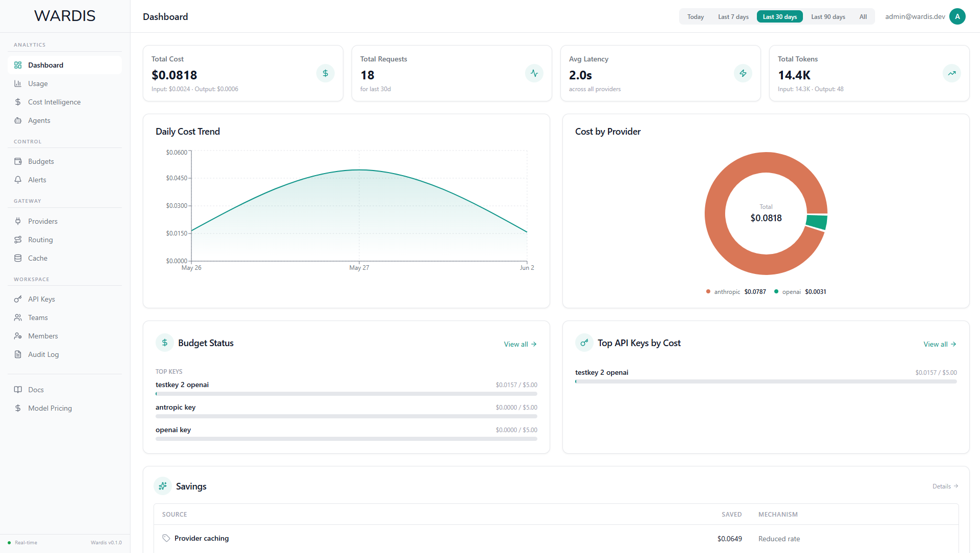Click the Cache database icon

click(18, 258)
